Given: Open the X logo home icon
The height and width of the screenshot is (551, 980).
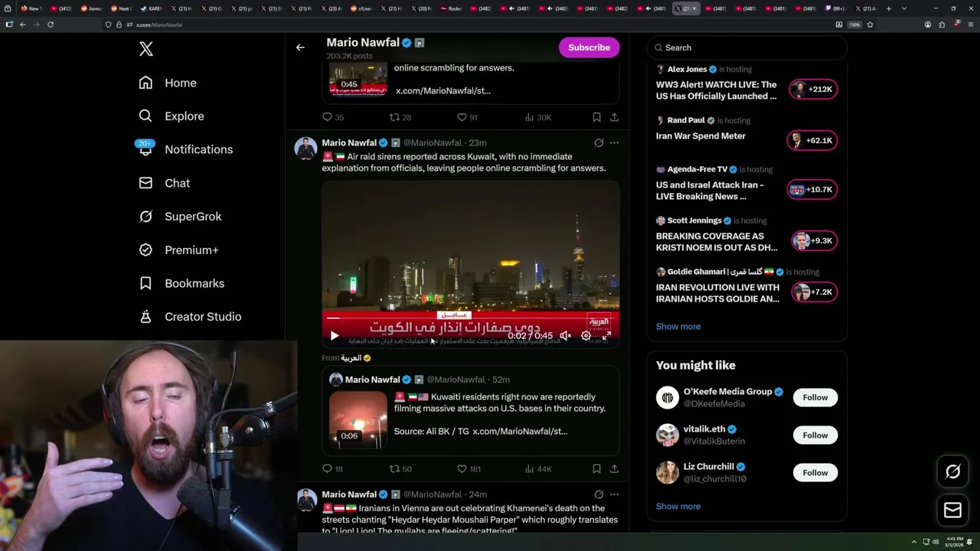Looking at the screenshot, I should click(x=146, y=49).
